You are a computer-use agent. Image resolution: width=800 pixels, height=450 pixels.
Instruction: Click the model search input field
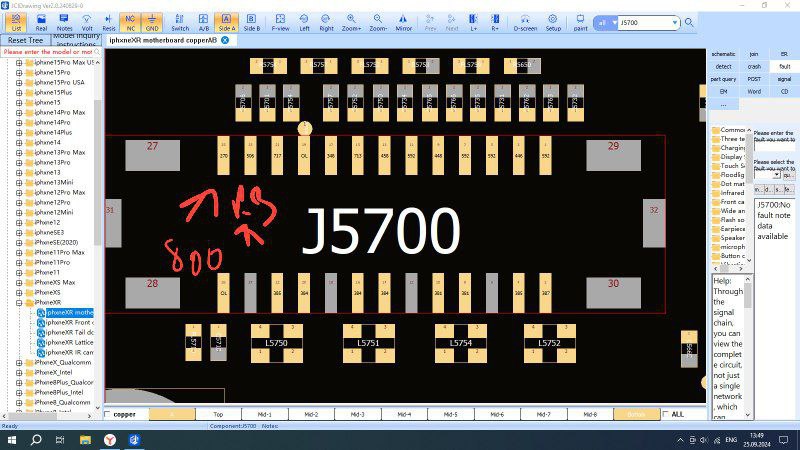[50, 52]
